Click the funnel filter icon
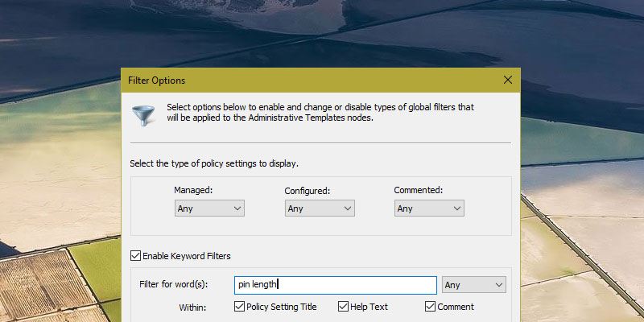This screenshot has width=644, height=322. click(x=144, y=112)
